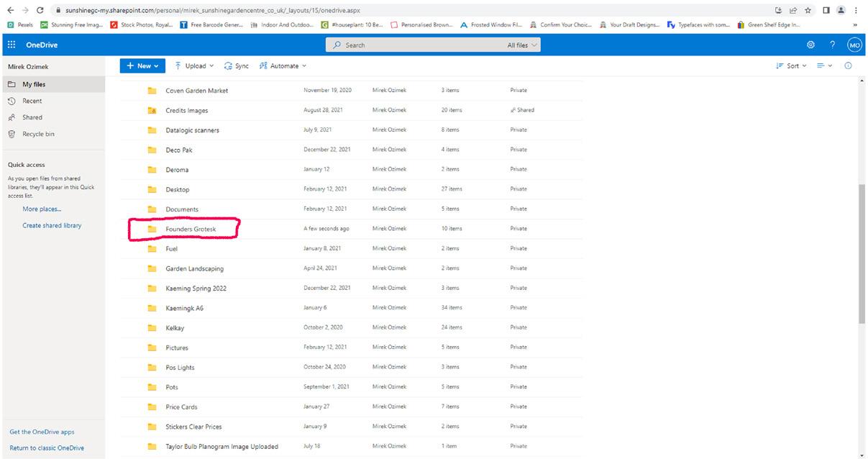This screenshot has height=459, width=868.
Task: Bookmark this page with the star icon
Action: (808, 10)
